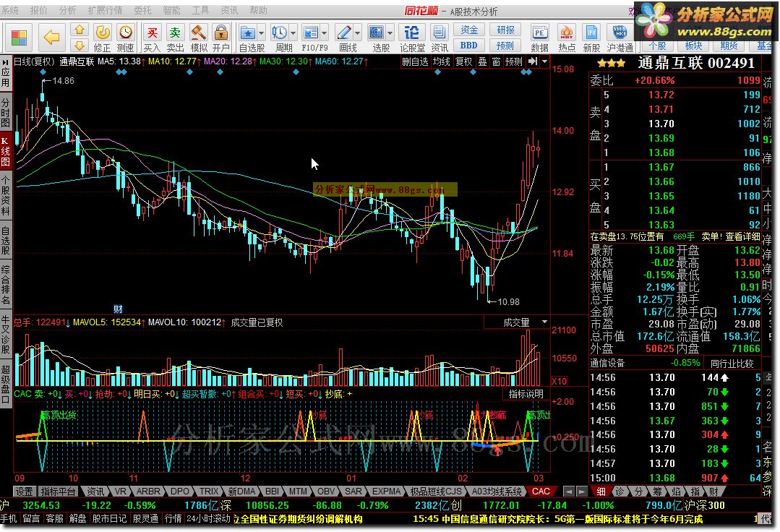Click the colorful home grid icon
Screen dimensions: 780x532
20,38
